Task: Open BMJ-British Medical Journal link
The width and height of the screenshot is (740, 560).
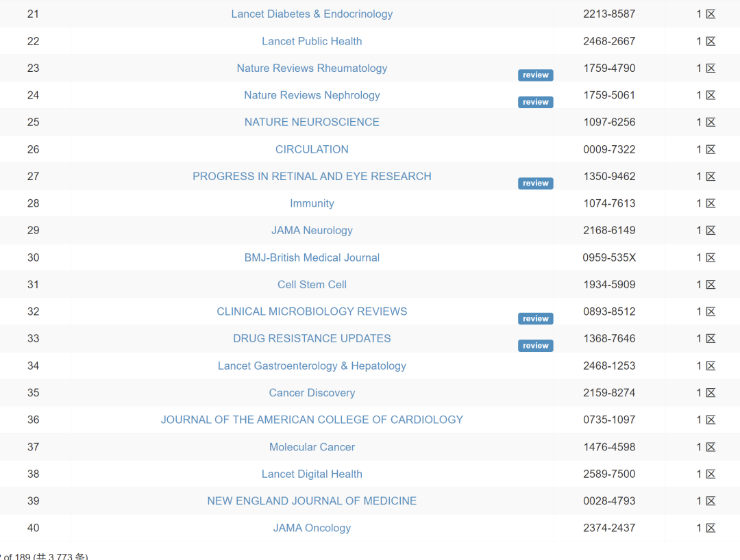Action: [x=312, y=257]
